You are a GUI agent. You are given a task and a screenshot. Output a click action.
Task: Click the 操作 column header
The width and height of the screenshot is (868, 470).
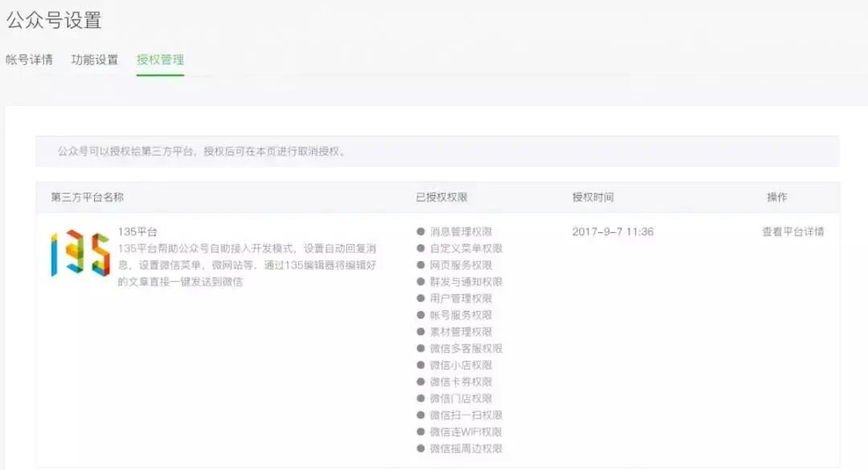click(x=776, y=197)
